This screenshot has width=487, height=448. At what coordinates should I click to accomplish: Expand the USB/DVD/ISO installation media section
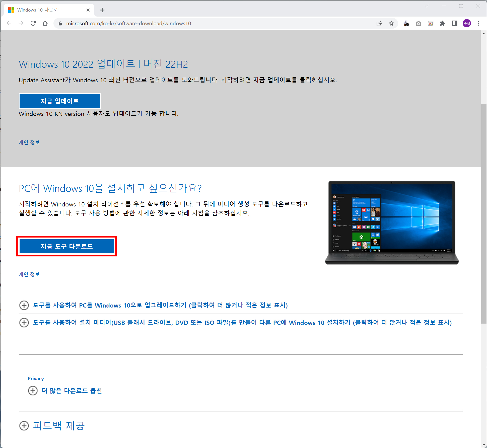[242, 322]
